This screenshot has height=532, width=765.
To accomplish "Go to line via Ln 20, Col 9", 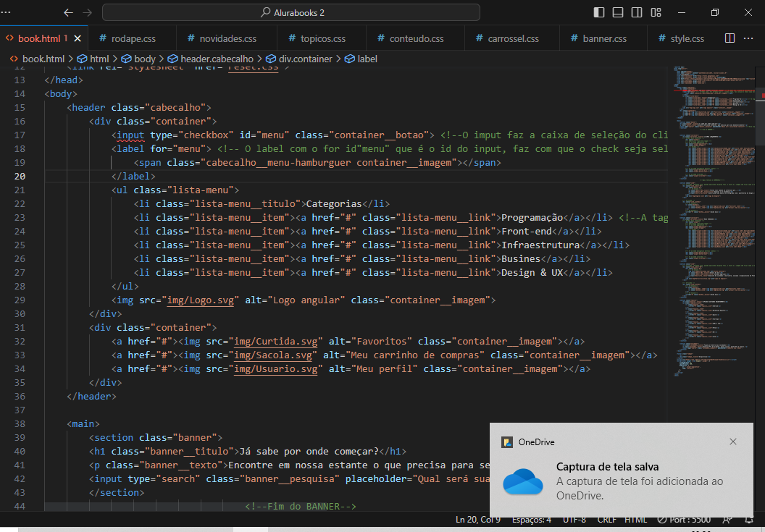I will coord(478,520).
